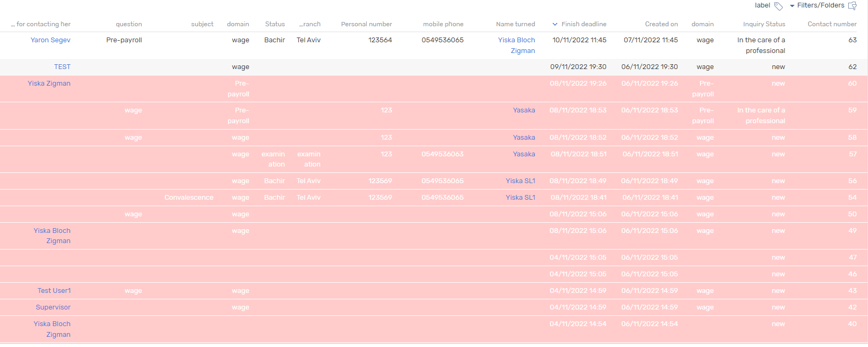
Task: Open Yasaka link in row 59
Action: (524, 110)
